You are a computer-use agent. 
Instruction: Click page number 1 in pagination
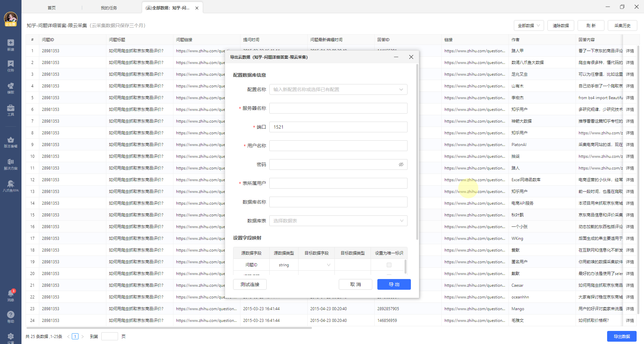click(75, 337)
